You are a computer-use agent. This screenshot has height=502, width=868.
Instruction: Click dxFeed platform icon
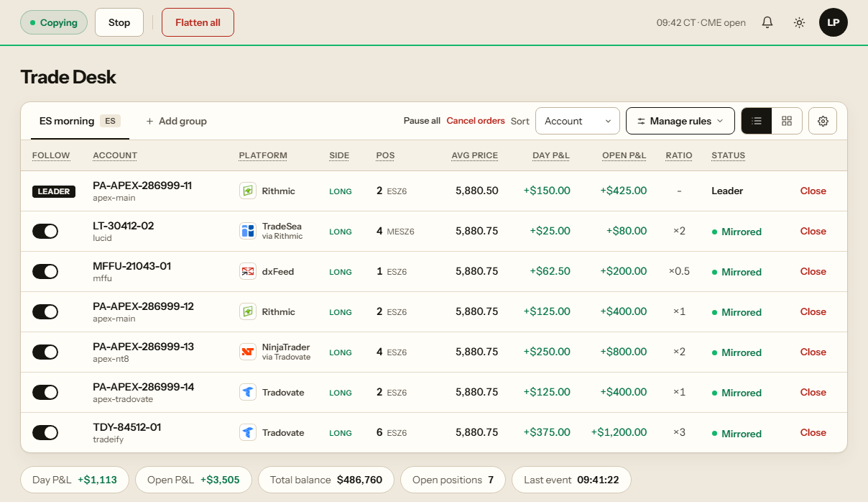pos(248,271)
